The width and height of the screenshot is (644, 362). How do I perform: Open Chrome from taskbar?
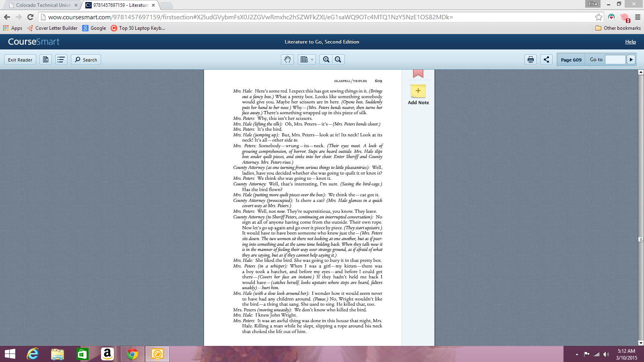(x=132, y=354)
